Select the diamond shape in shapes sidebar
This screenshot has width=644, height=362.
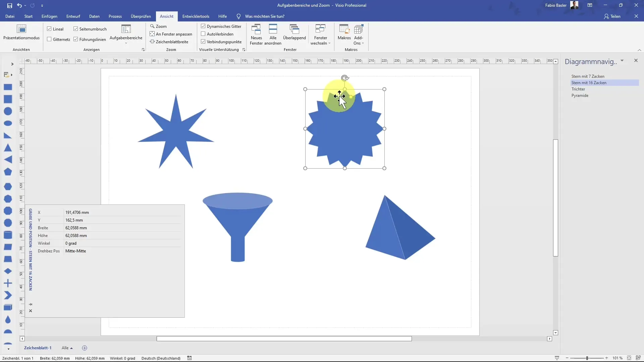tap(8, 271)
